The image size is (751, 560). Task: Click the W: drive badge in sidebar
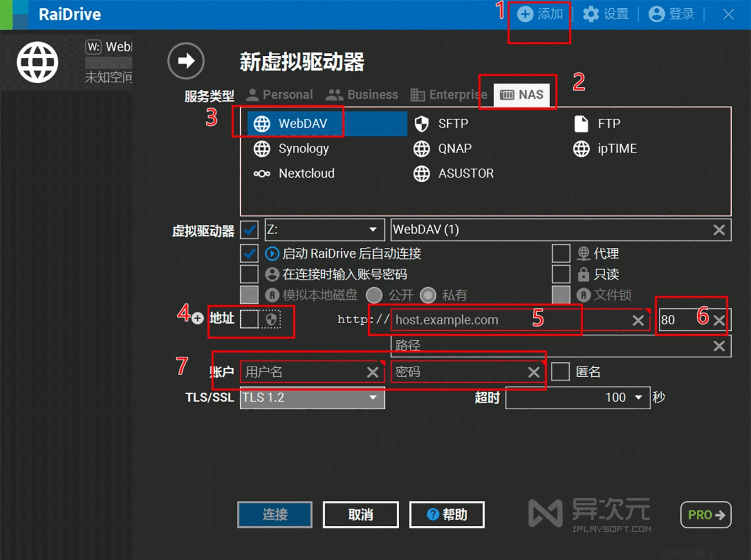point(93,47)
